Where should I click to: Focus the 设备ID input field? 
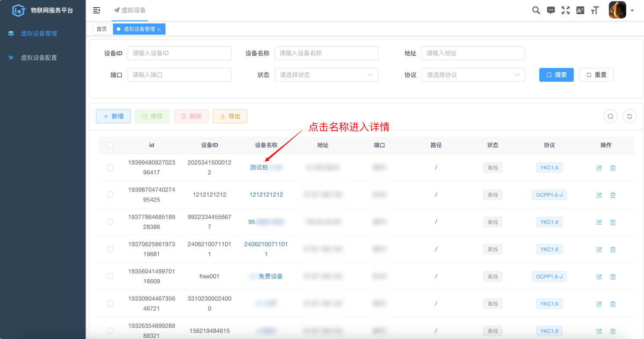(x=179, y=53)
